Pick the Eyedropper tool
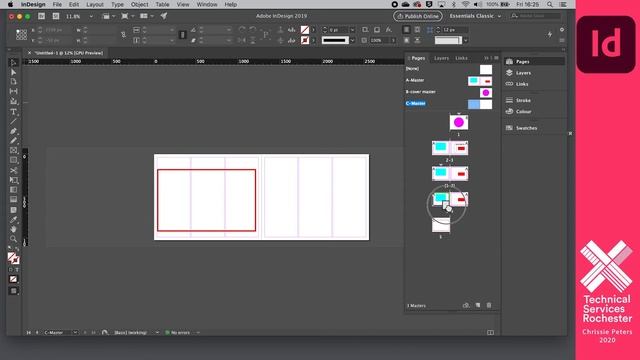The height and width of the screenshot is (360, 640). pos(13,220)
